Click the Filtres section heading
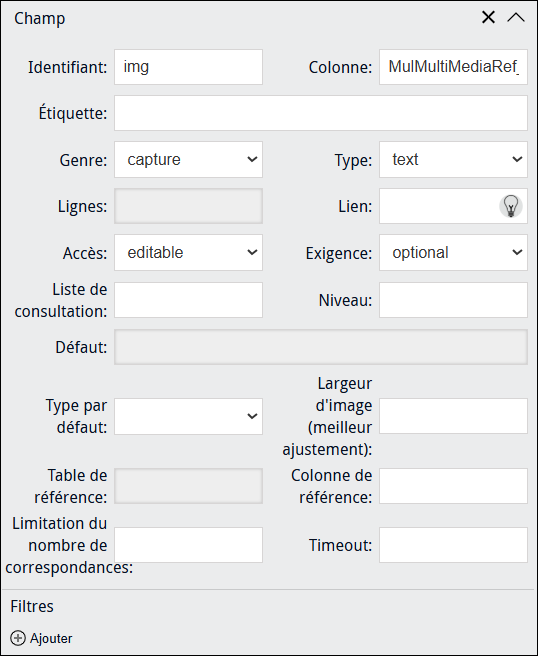538x656 pixels. (x=32, y=606)
